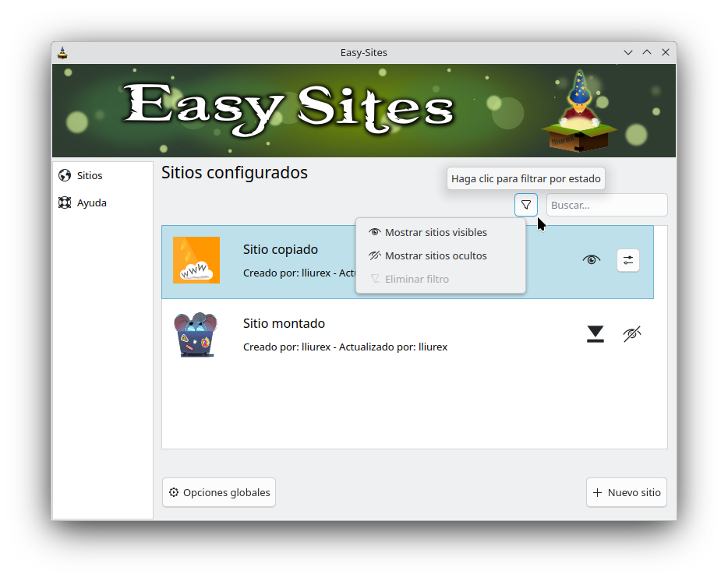The height and width of the screenshot is (581, 728).
Task: Click the Easy-Sites app icon in title bar
Action: tap(63, 53)
